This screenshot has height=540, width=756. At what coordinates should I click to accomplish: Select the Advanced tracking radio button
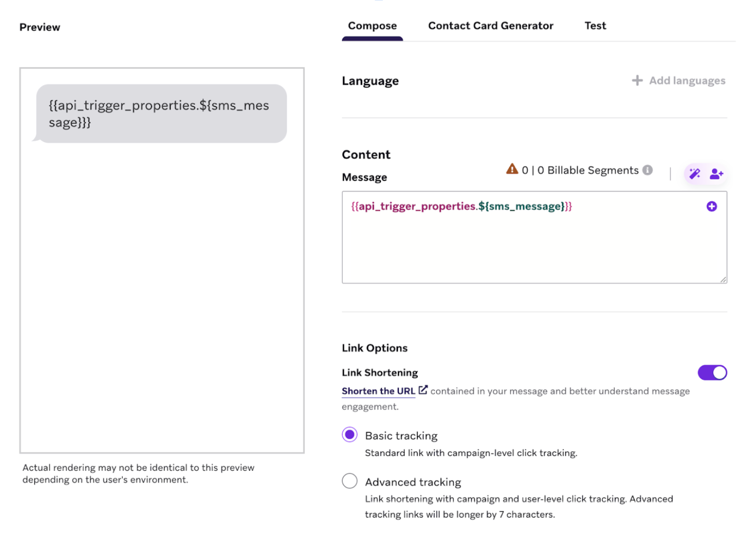pos(350,481)
